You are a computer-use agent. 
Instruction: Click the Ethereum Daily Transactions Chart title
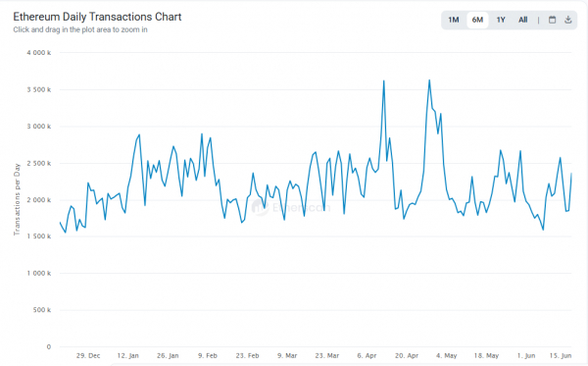(97, 17)
